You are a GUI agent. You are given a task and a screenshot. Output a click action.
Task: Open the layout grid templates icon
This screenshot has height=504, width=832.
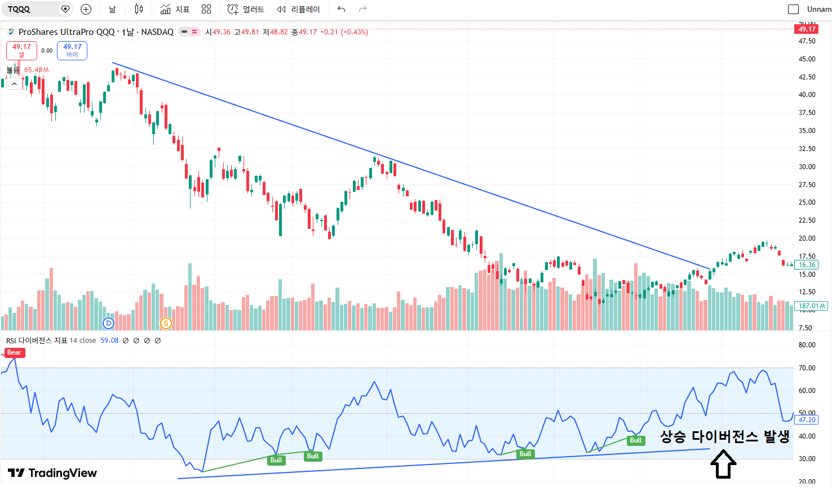click(x=206, y=9)
